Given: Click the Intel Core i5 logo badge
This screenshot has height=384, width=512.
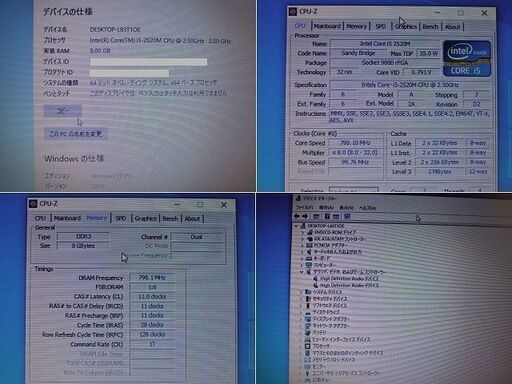Looking at the screenshot, I should tap(467, 59).
